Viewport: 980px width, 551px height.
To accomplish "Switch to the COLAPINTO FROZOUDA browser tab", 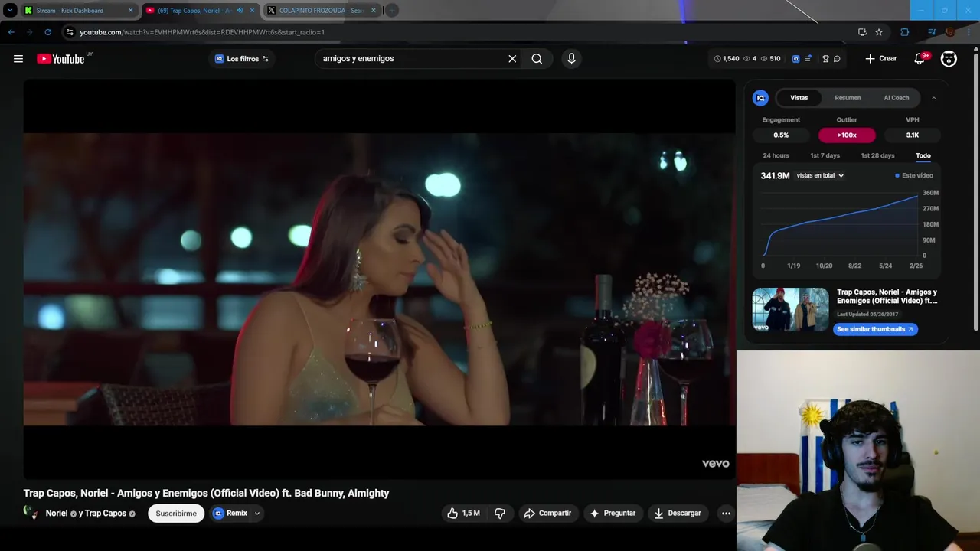I will [320, 11].
